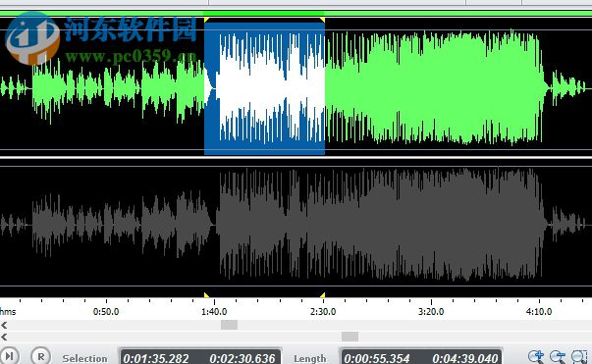Screen dimensions: 592x364
Task: Click the selection start time 0:01:35.282
Action: 156,358
